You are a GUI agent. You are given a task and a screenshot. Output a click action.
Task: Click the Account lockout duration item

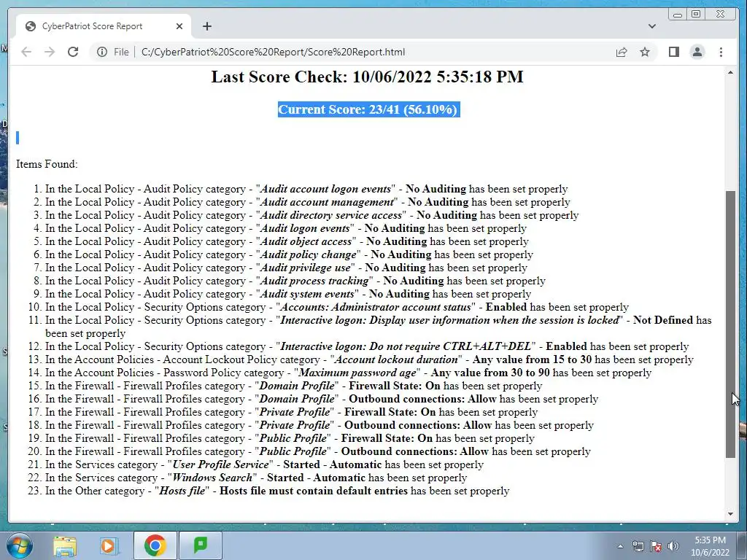coord(369,359)
